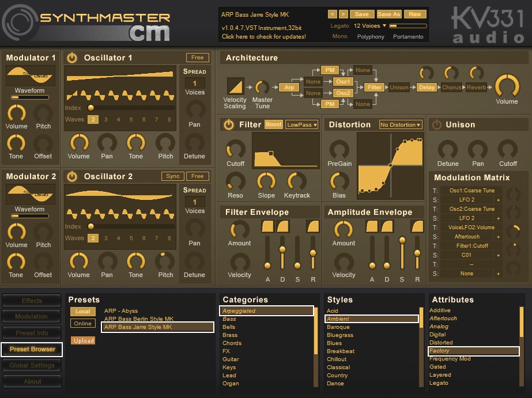Switch to Online presets
This screenshot has height=398, width=532.
point(83,324)
